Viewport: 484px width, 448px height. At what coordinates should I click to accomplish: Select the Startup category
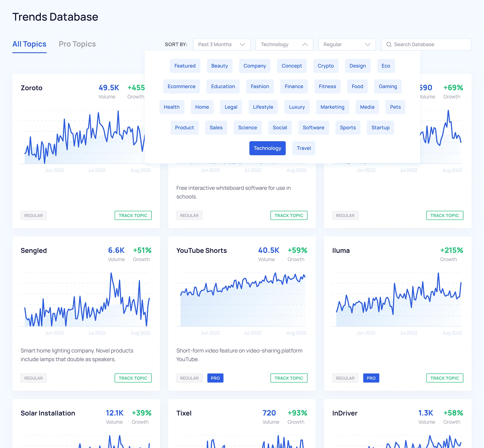point(380,128)
